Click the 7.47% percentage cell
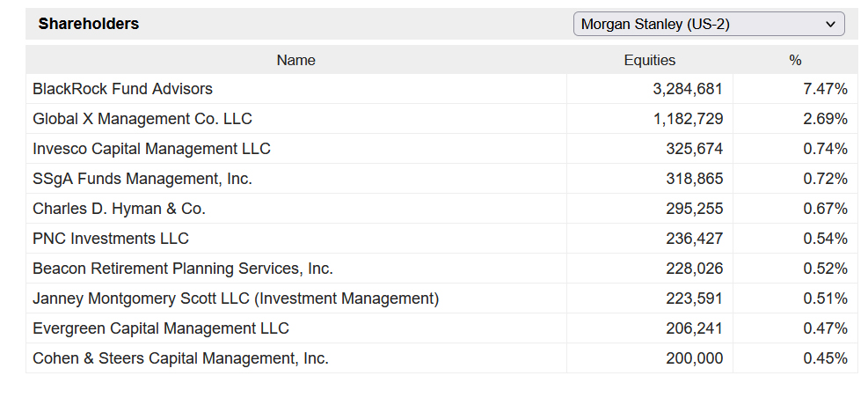868x398 pixels. (x=825, y=89)
